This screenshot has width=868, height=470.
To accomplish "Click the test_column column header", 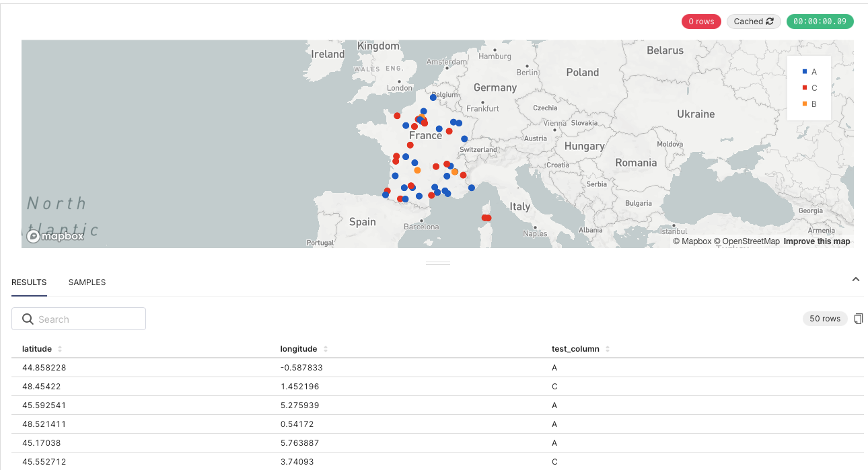I will coord(575,349).
